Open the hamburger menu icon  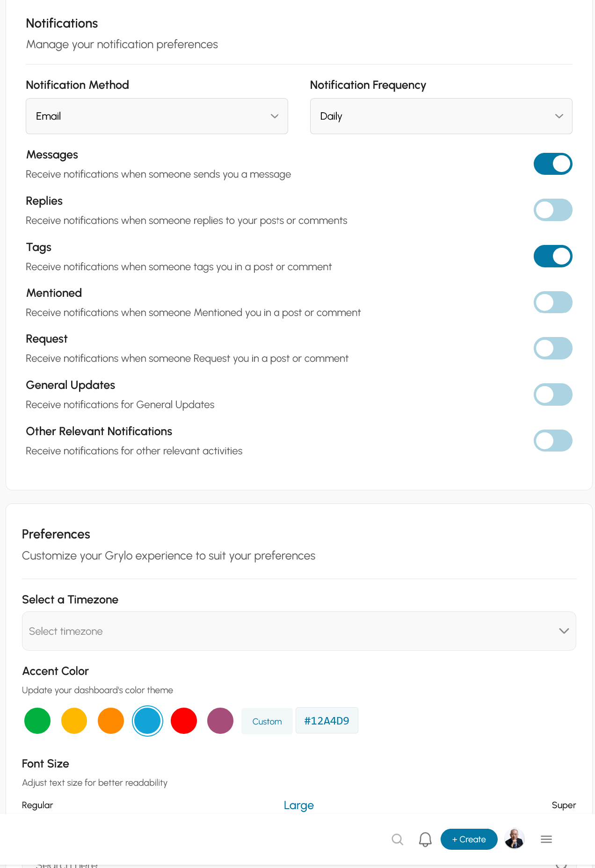tap(546, 839)
